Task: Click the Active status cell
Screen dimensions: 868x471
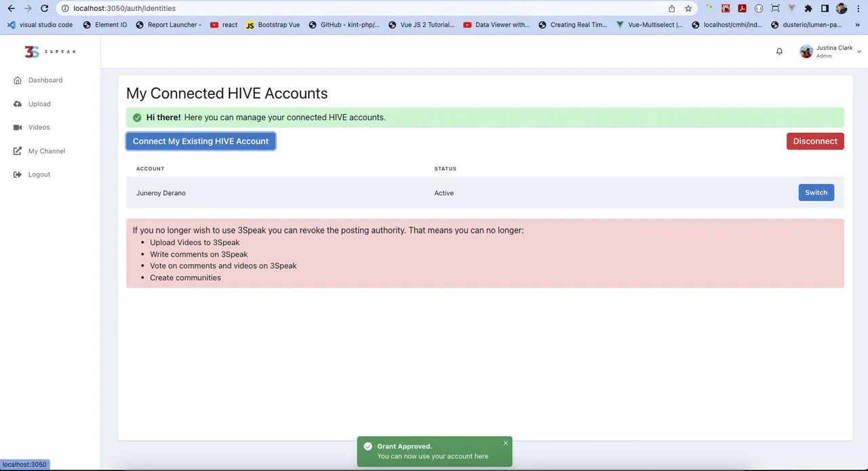Action: (444, 193)
